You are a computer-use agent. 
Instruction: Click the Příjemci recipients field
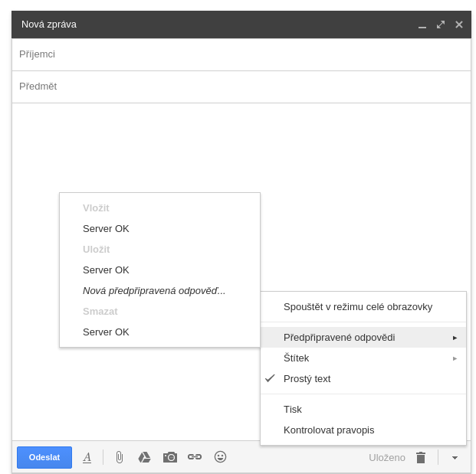241,54
